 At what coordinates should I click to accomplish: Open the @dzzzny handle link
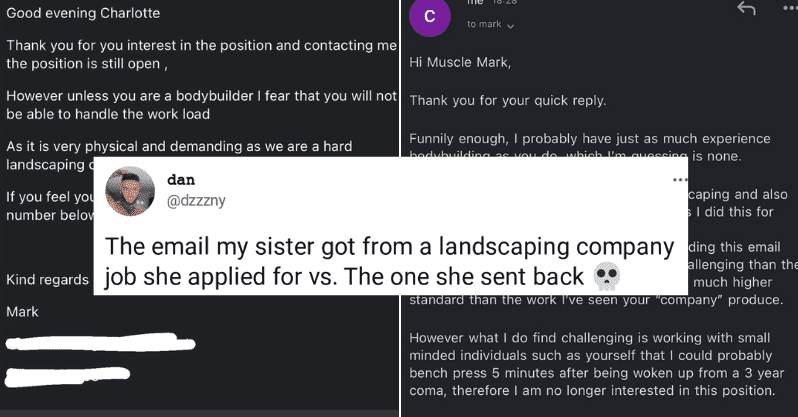click(196, 201)
